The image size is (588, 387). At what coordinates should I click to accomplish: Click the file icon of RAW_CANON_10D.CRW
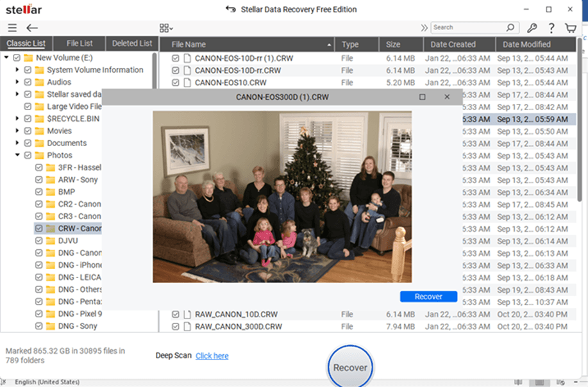187,315
